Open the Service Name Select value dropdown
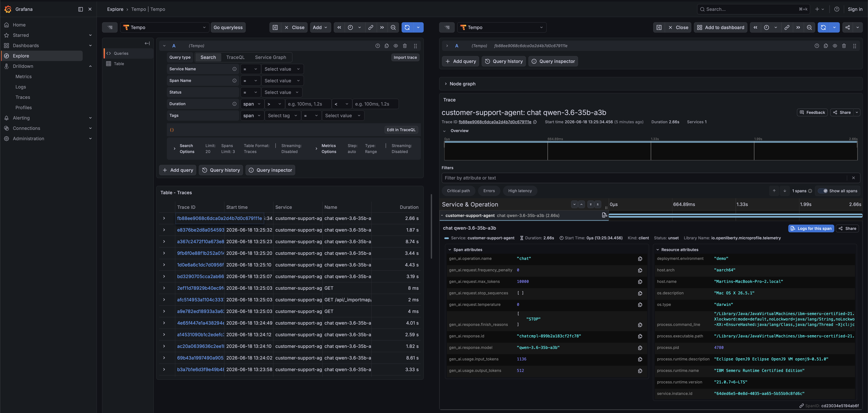Screen dimensions: 868x413 click(x=282, y=69)
